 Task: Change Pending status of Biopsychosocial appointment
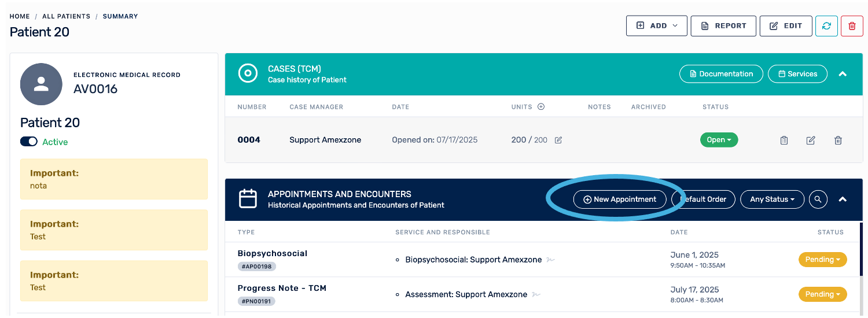click(x=822, y=260)
